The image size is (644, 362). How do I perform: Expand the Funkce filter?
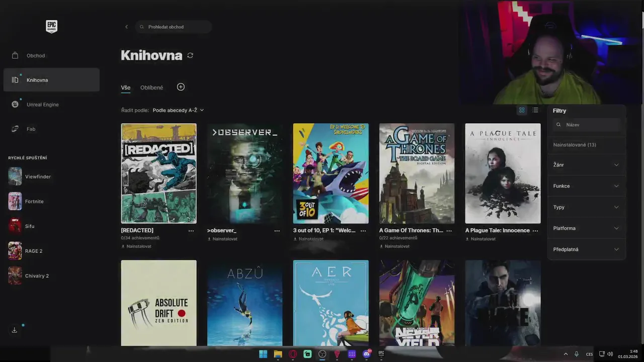coord(586,186)
